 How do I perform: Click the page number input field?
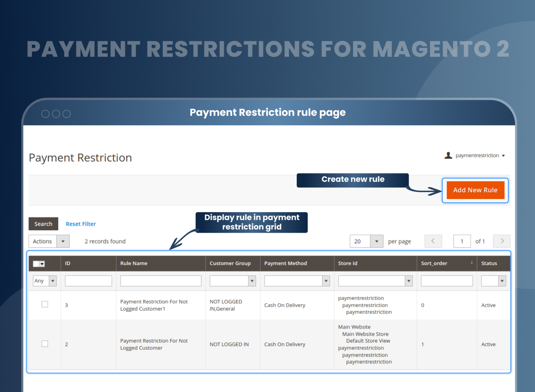pos(462,241)
